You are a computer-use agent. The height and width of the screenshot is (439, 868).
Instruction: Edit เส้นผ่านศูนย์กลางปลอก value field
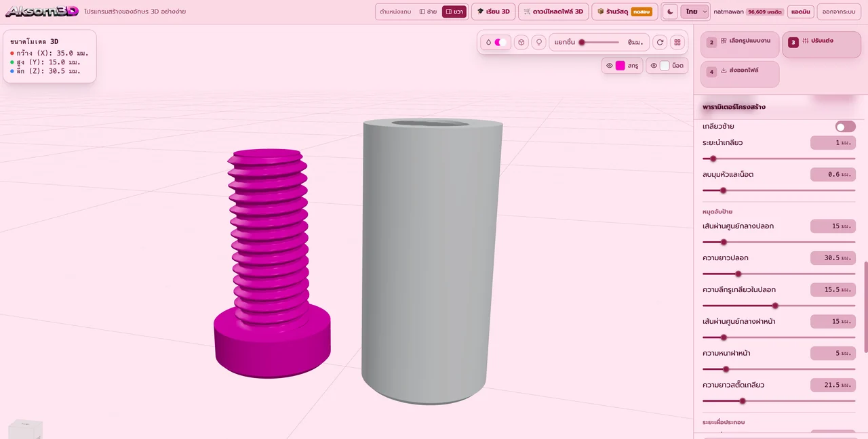coord(833,226)
